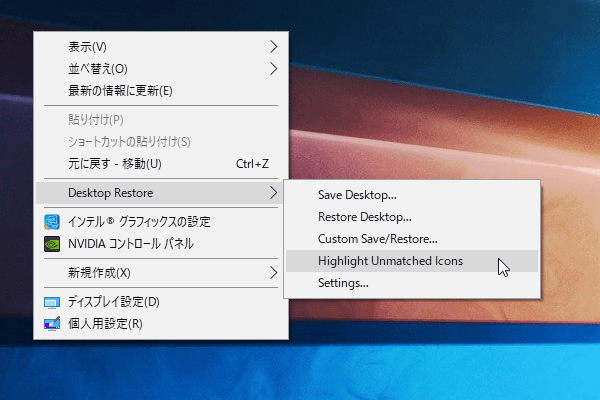Open インテル グラフィックスの設定
The width and height of the screenshot is (600, 400).
161,222
